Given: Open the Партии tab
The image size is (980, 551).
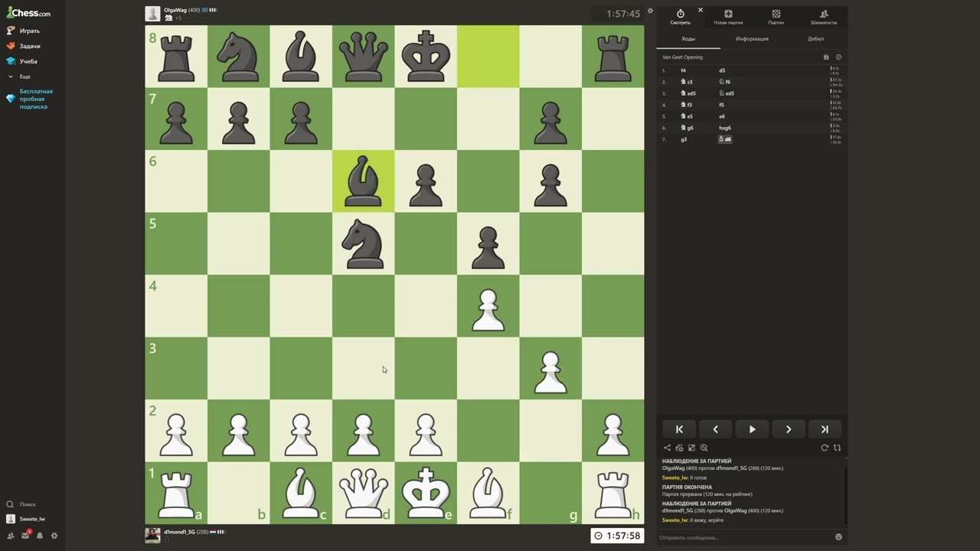Looking at the screenshot, I should click(x=776, y=18).
